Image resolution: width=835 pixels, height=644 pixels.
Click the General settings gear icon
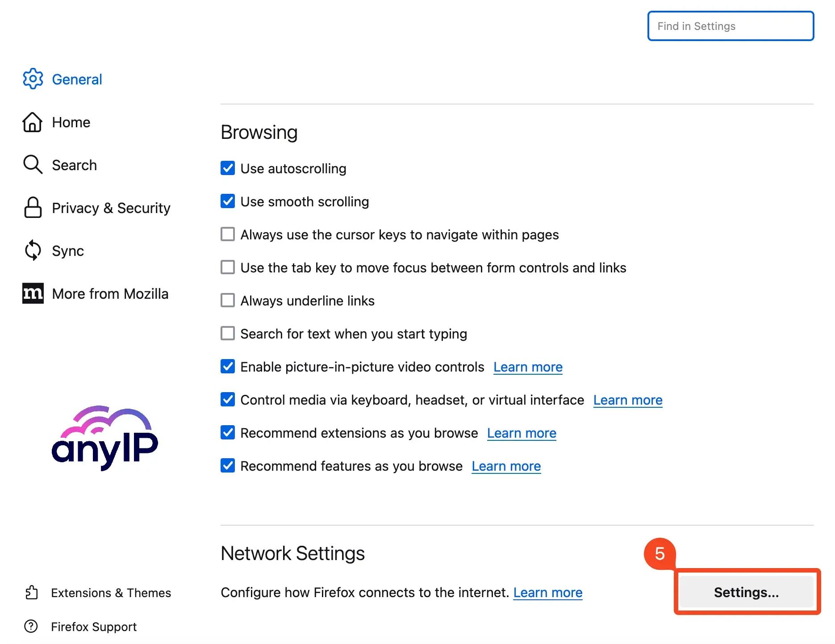(x=33, y=79)
